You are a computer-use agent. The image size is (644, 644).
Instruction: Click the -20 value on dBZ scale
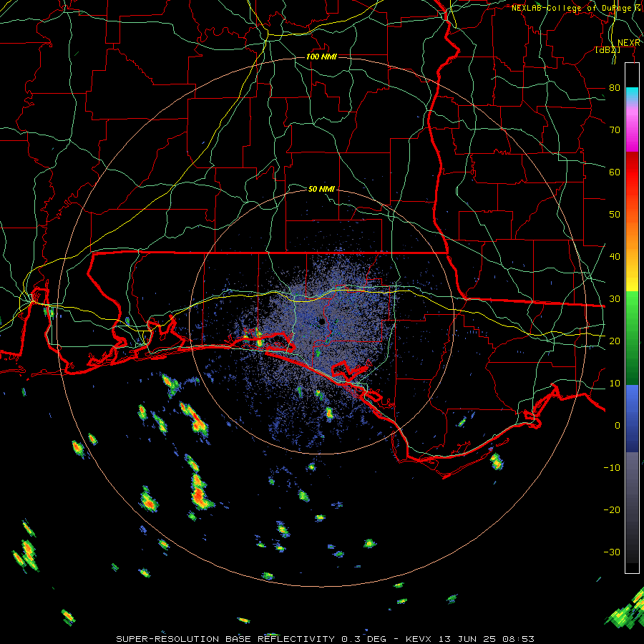pyautogui.click(x=612, y=509)
